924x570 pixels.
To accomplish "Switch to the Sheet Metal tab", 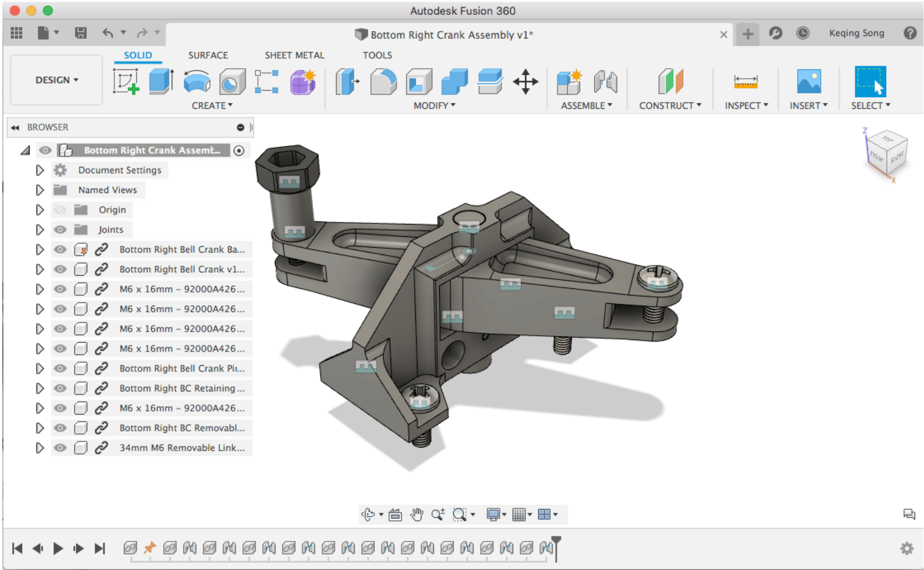I will pyautogui.click(x=294, y=55).
